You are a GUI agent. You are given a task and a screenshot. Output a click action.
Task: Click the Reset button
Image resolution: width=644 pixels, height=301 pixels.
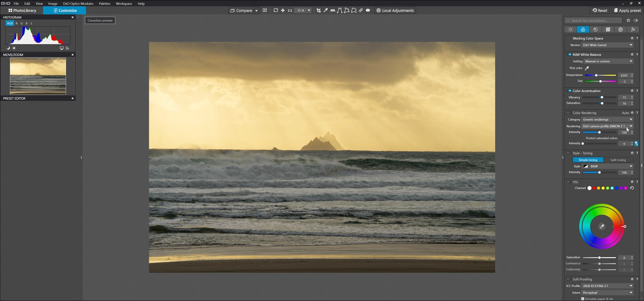tap(600, 10)
